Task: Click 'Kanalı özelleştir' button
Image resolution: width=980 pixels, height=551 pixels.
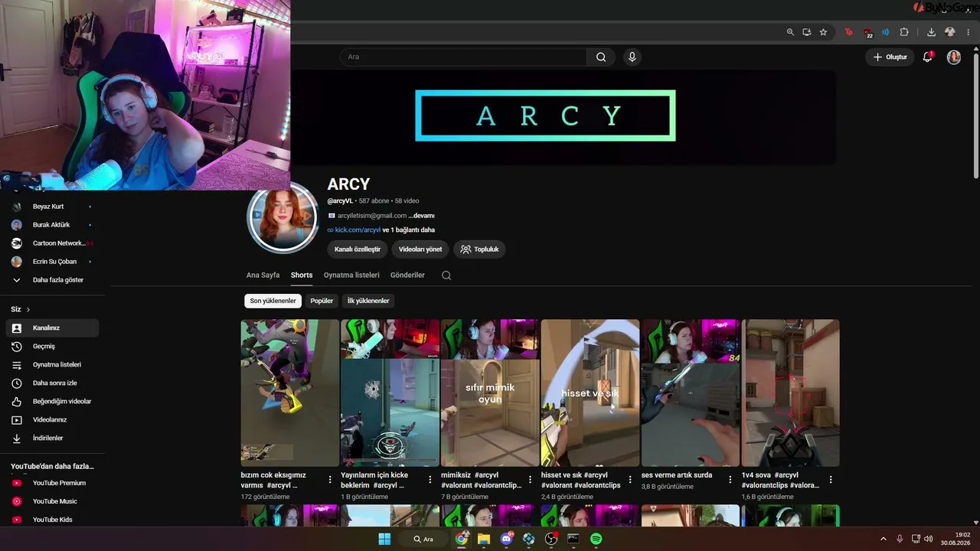Action: [x=358, y=249]
